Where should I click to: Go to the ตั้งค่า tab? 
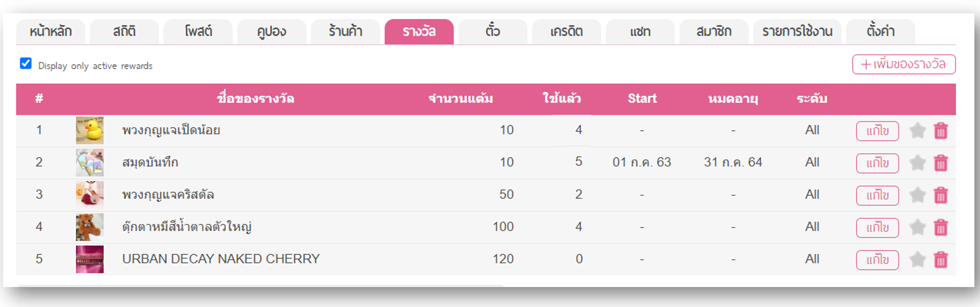pos(880,32)
